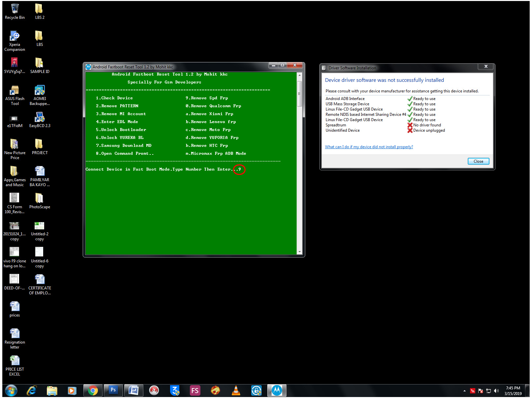Viewport: 532px width, 399px height.
Task: Open PAMILYAR BA KAYO document
Action: [x=40, y=176]
